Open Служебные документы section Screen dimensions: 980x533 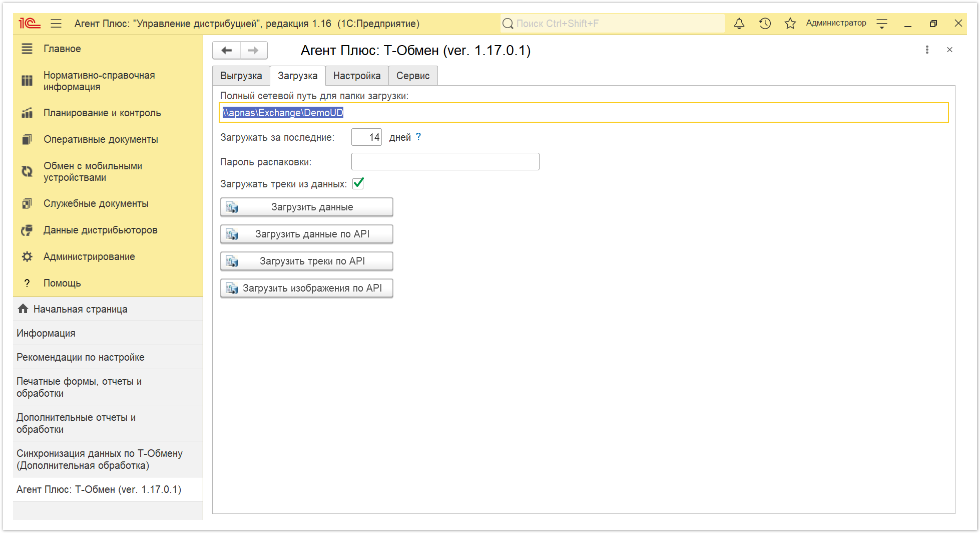108,203
